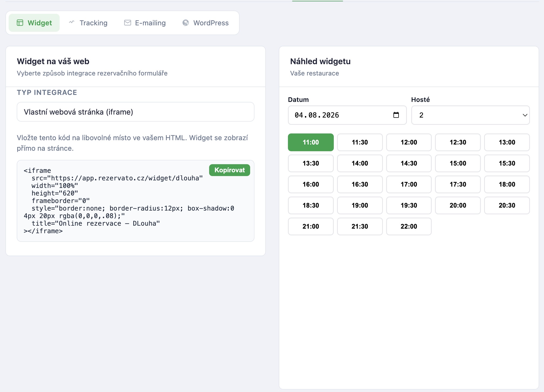Image resolution: width=544 pixels, height=392 pixels.
Task: Click the 'Widget na váš web' heading
Action: [x=53, y=61]
